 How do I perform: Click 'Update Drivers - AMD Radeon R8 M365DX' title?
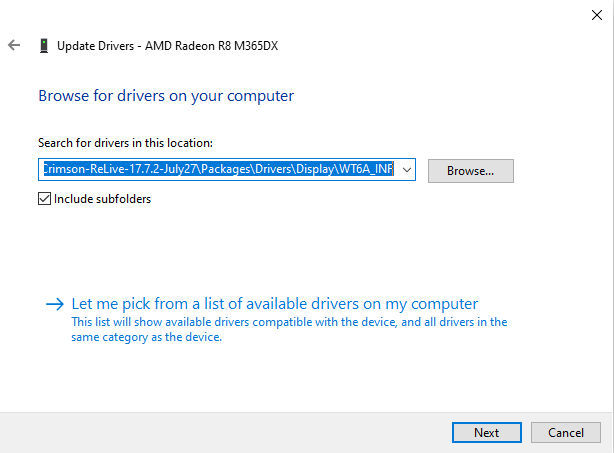(x=168, y=46)
